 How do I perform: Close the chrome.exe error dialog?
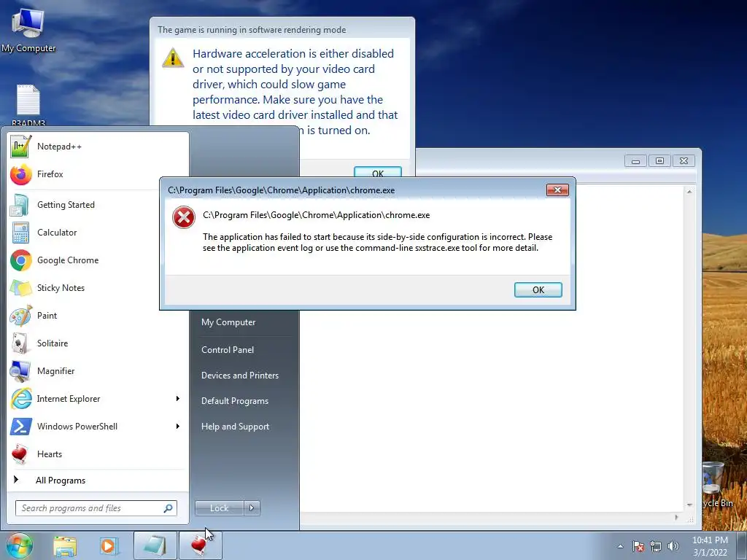pyautogui.click(x=557, y=190)
